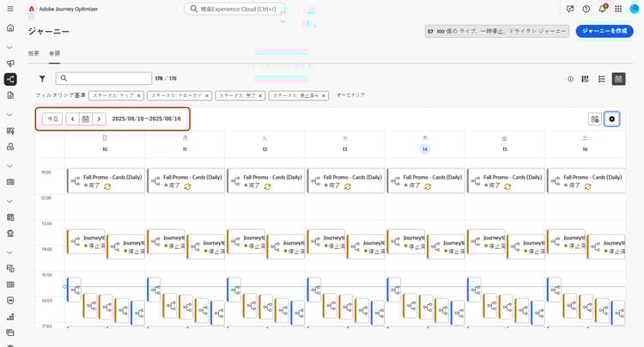The width and height of the screenshot is (644, 347).
Task: Click the info icon beside the view switchers
Action: [x=570, y=79]
